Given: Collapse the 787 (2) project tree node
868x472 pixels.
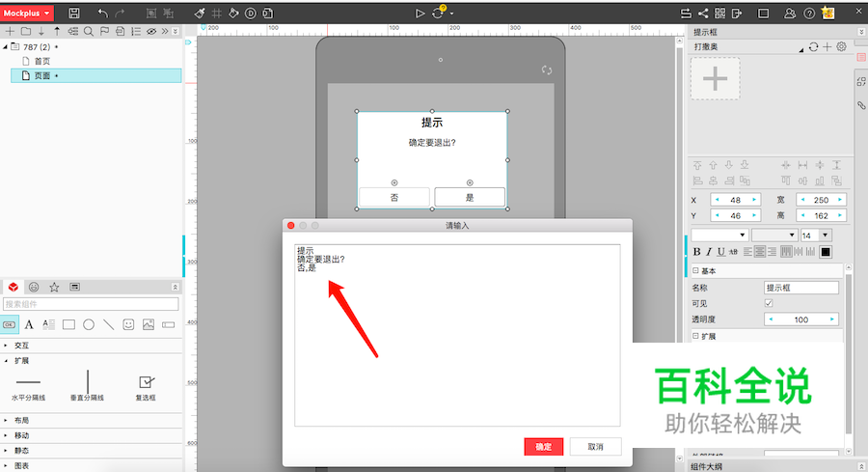Looking at the screenshot, I should [6, 47].
